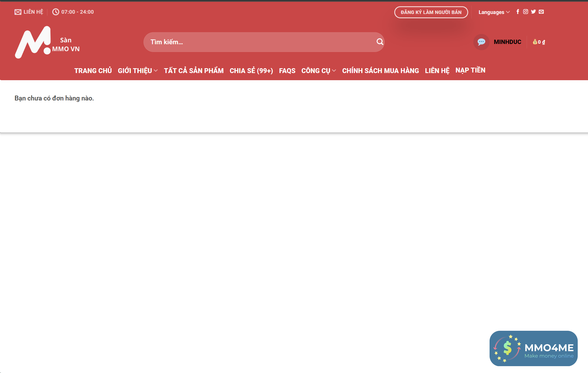This screenshot has height=373, width=588.
Task: Click the MMO4ME badge at bottom right
Action: click(534, 348)
